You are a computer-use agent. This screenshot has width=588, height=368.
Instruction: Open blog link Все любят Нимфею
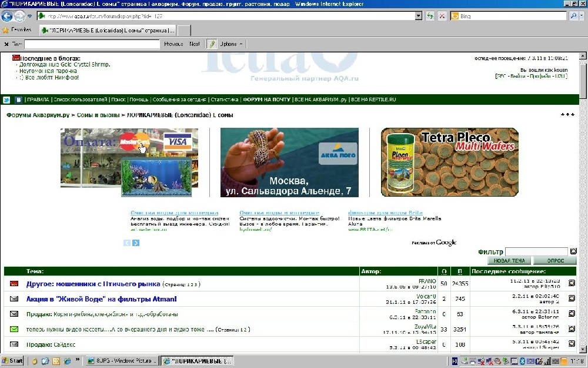49,77
